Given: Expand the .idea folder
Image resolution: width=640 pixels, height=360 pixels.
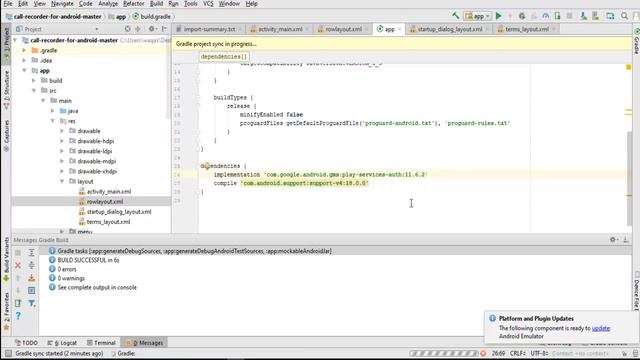Looking at the screenshot, I should 24,60.
